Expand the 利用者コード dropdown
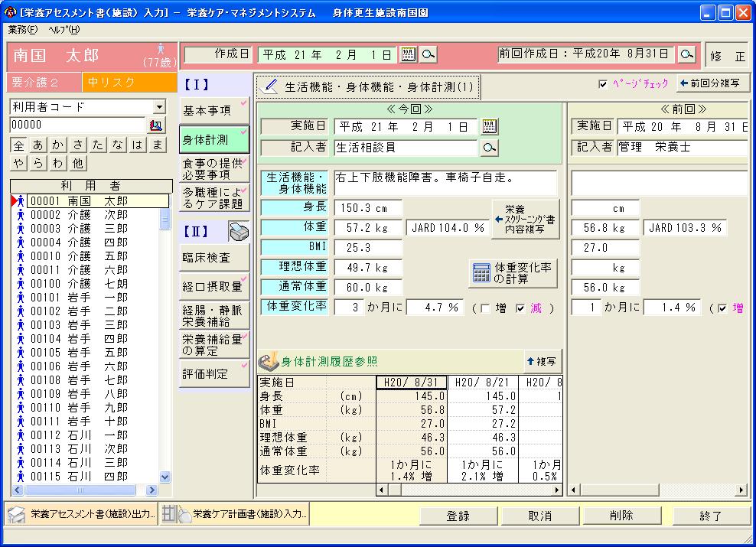Screen dimensions: 756x547 (x=159, y=107)
